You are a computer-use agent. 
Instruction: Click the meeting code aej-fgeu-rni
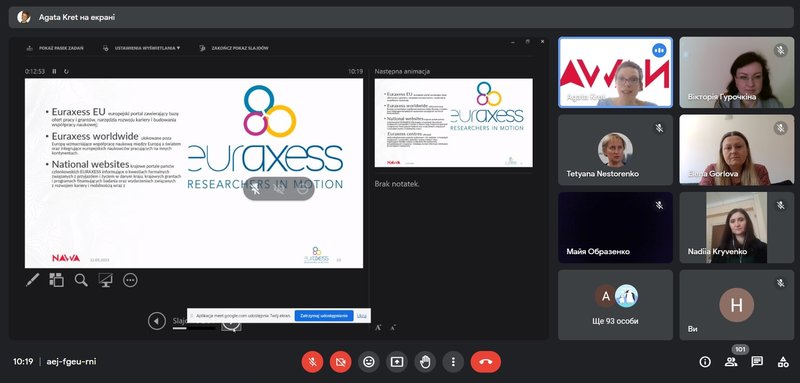click(71, 362)
